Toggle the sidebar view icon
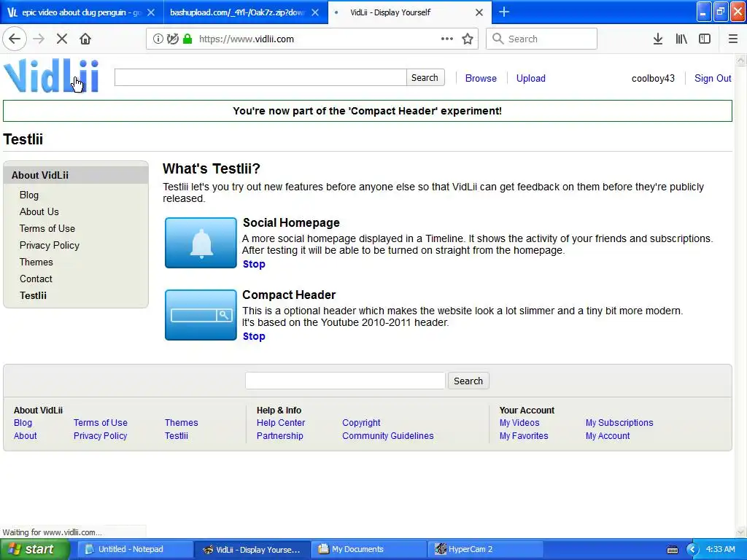The image size is (747, 560). point(705,39)
